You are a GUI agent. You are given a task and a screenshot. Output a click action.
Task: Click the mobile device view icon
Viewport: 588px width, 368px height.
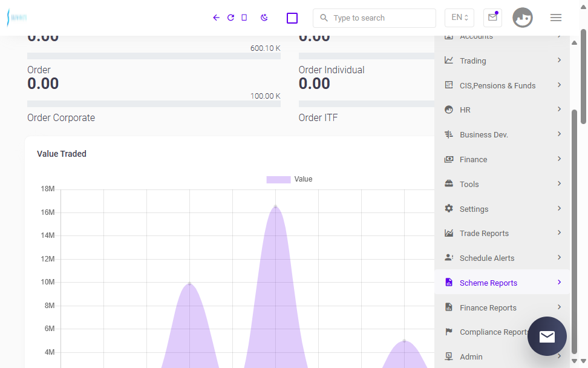pyautogui.click(x=244, y=18)
